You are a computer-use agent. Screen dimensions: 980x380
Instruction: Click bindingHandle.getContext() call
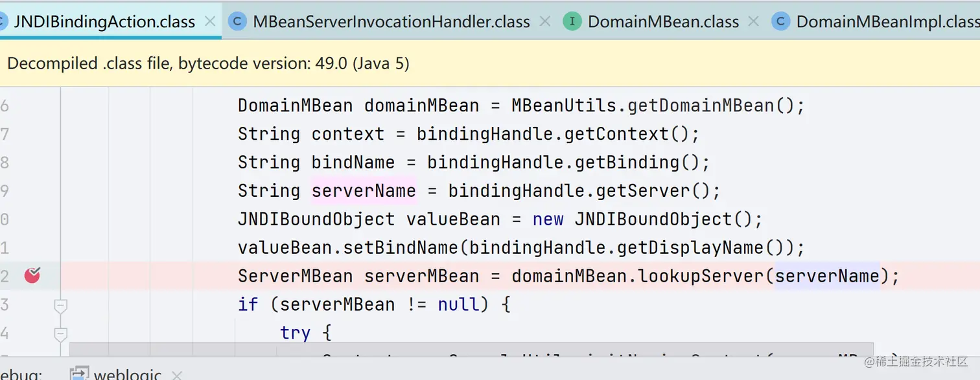coord(552,134)
